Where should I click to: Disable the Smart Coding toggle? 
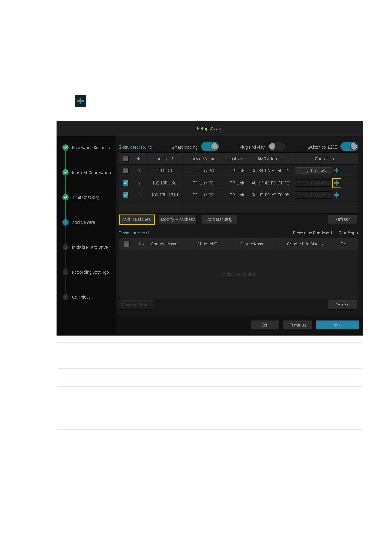(210, 147)
